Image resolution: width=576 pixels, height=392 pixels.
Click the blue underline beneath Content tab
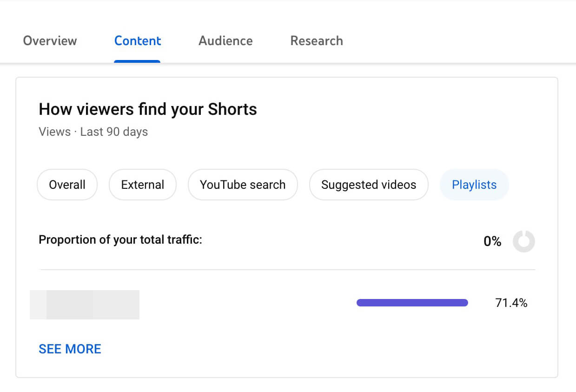[137, 61]
